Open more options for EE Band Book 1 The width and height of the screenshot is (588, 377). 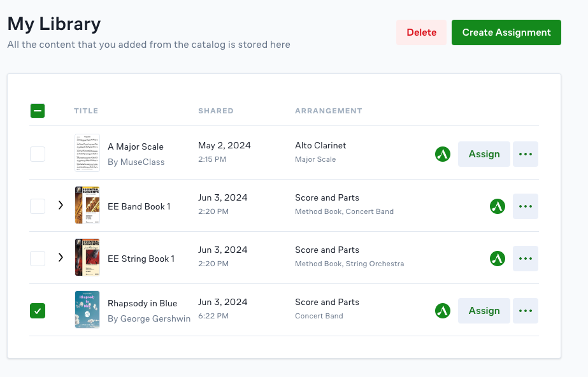(x=525, y=206)
